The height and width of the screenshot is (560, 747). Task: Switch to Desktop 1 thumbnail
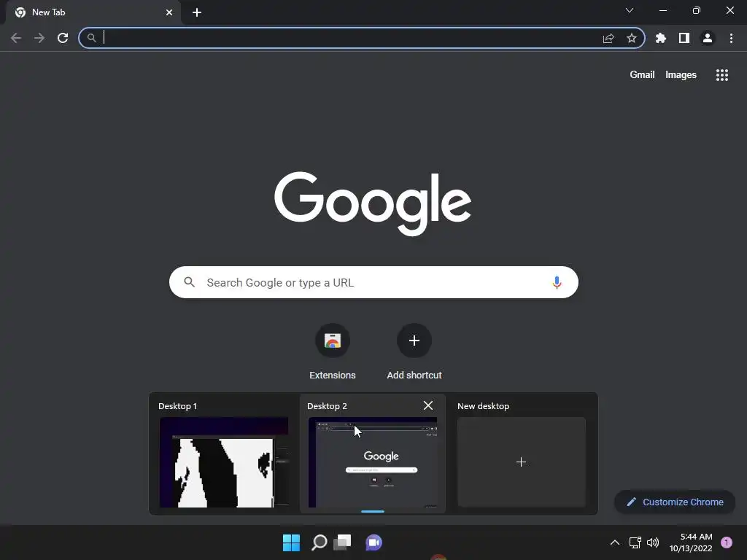coord(224,462)
